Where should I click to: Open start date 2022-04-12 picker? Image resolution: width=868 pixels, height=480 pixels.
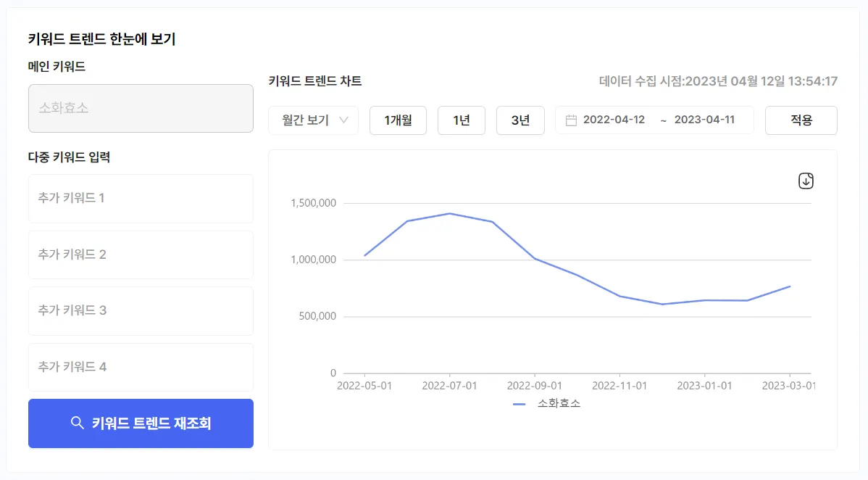614,120
